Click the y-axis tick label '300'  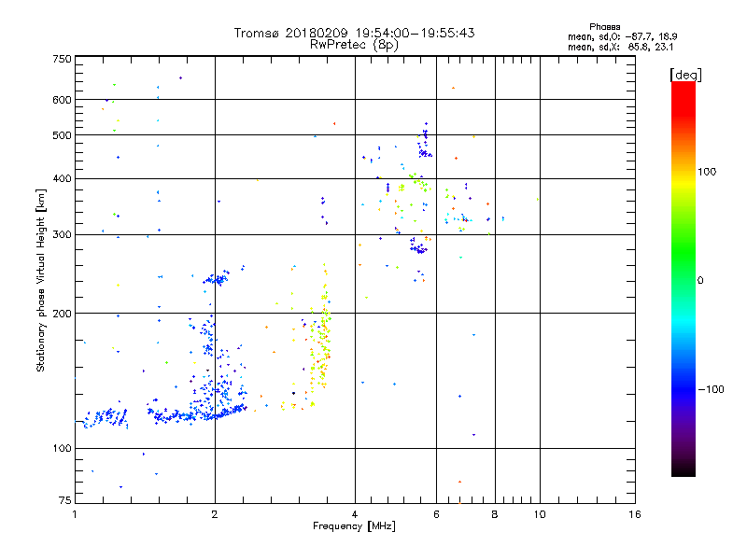pyautogui.click(x=62, y=235)
